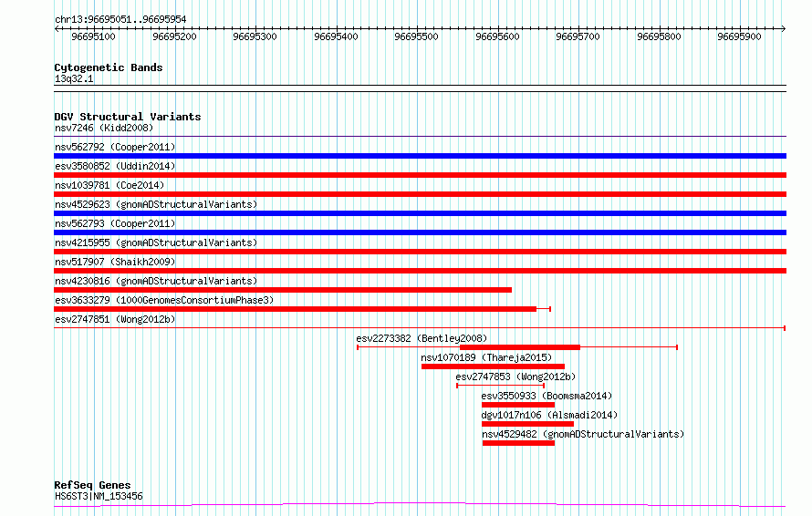Screen dimensions: 812x516
Task: Select the red bar under nsv517907
Action: point(420,271)
